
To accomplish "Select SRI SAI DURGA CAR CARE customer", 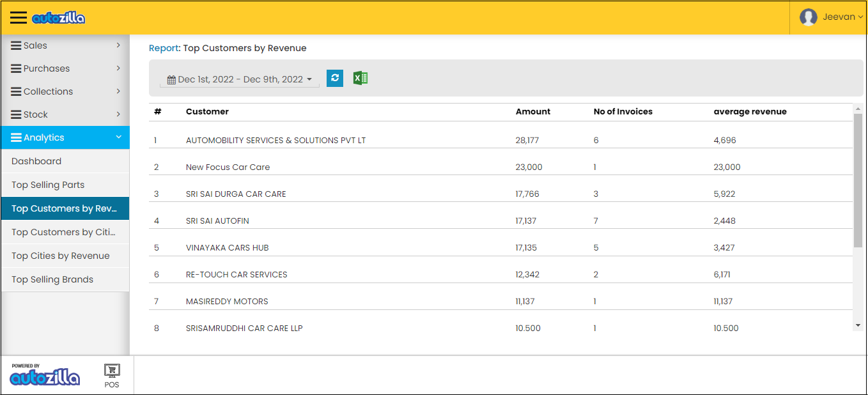I will click(236, 194).
